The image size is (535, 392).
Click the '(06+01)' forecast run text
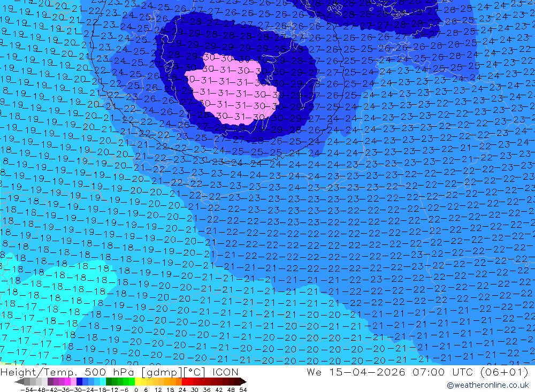point(505,372)
